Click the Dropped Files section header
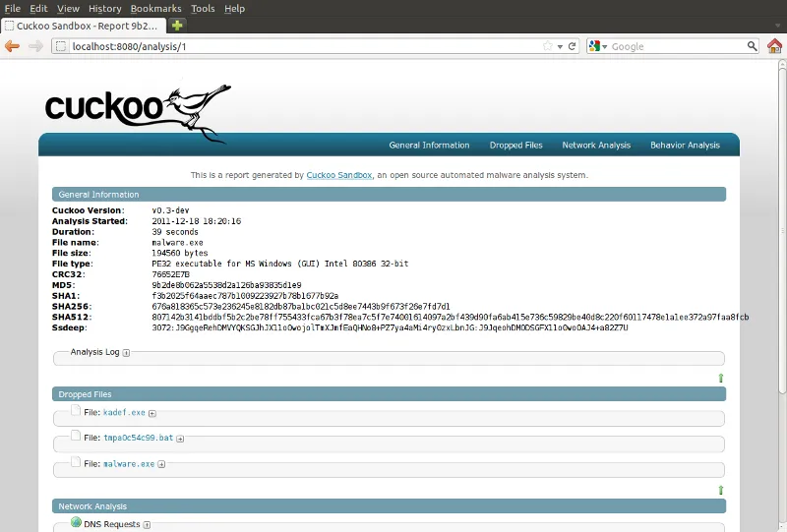The height and width of the screenshot is (532, 787). tap(389, 394)
